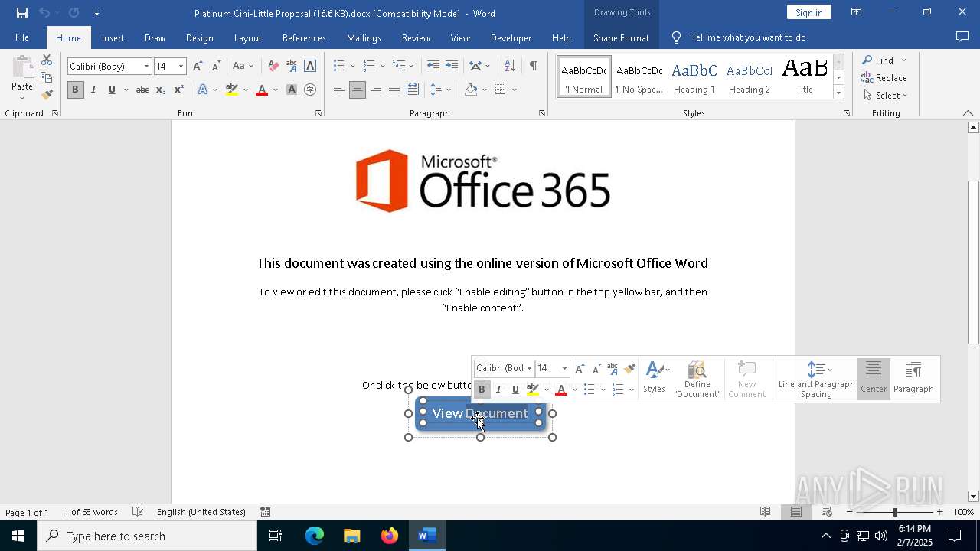
Task: Open Line and Paragraph Spacing in mini toolbar
Action: (816, 380)
